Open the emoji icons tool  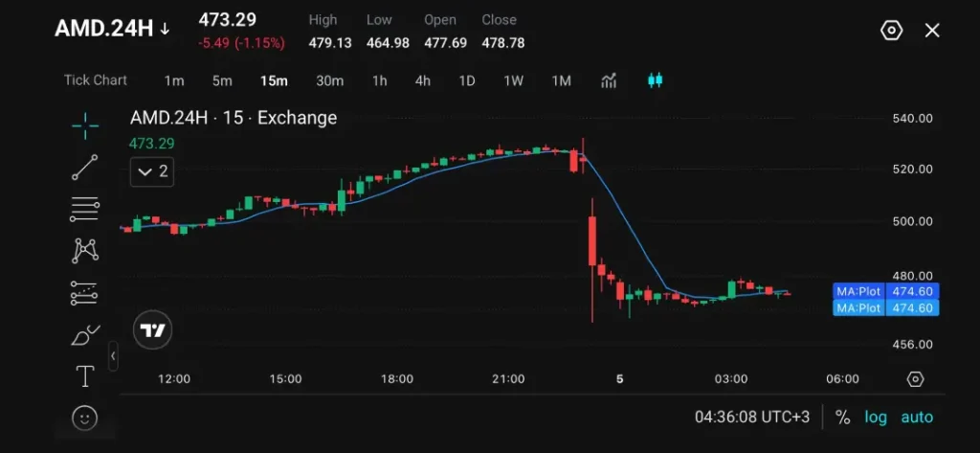[85, 418]
